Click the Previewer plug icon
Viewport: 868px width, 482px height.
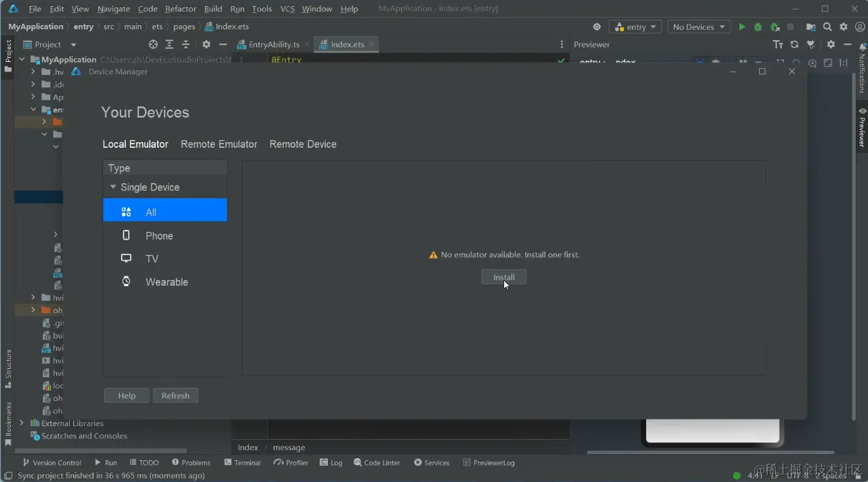click(811, 44)
